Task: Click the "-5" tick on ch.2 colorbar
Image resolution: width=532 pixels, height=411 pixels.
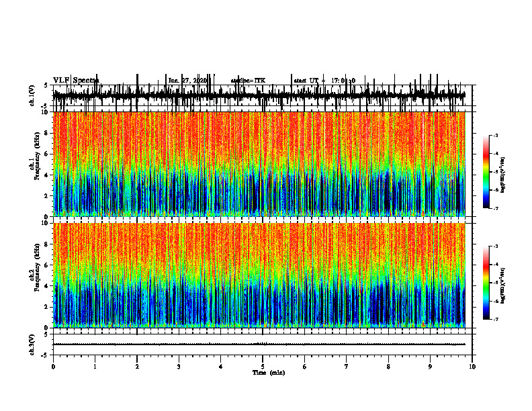Action: pyautogui.click(x=496, y=283)
